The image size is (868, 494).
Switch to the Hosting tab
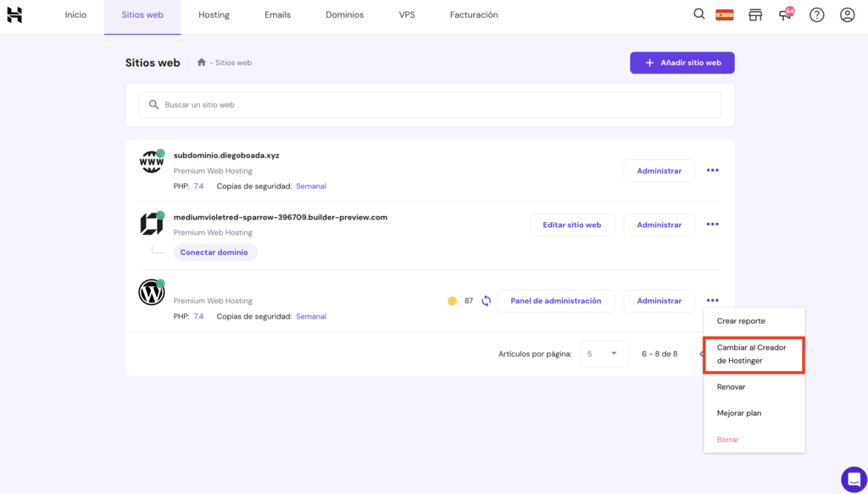(x=214, y=14)
